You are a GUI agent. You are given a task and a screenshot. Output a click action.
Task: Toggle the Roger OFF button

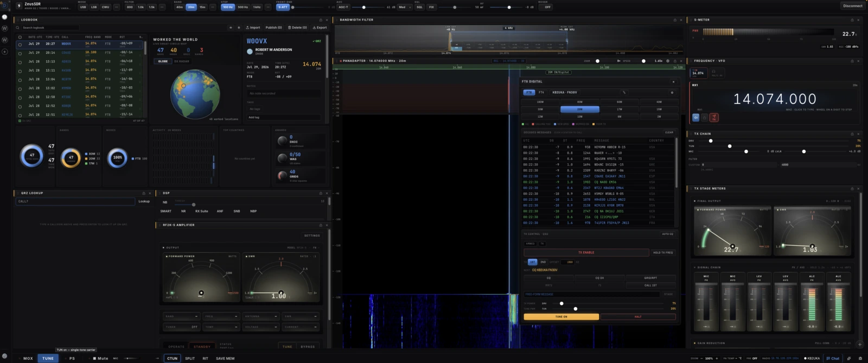(x=546, y=7)
